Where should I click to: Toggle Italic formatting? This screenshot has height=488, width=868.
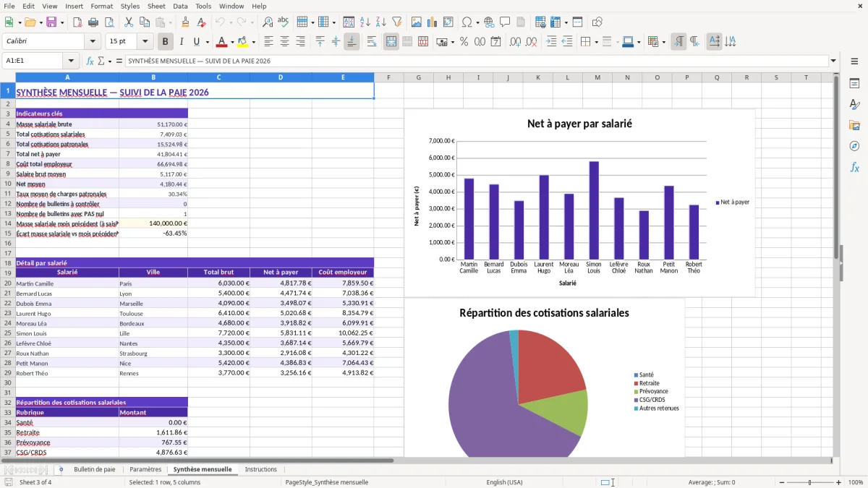coord(181,42)
